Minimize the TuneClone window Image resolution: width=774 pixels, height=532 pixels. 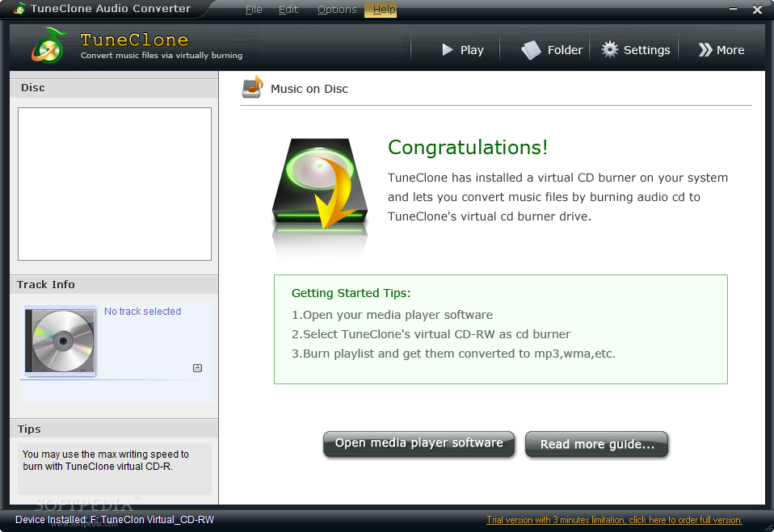pyautogui.click(x=733, y=9)
